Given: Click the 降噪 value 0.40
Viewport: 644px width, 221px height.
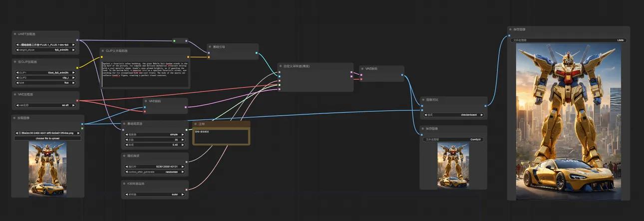Looking at the screenshot, I should 175,145.
